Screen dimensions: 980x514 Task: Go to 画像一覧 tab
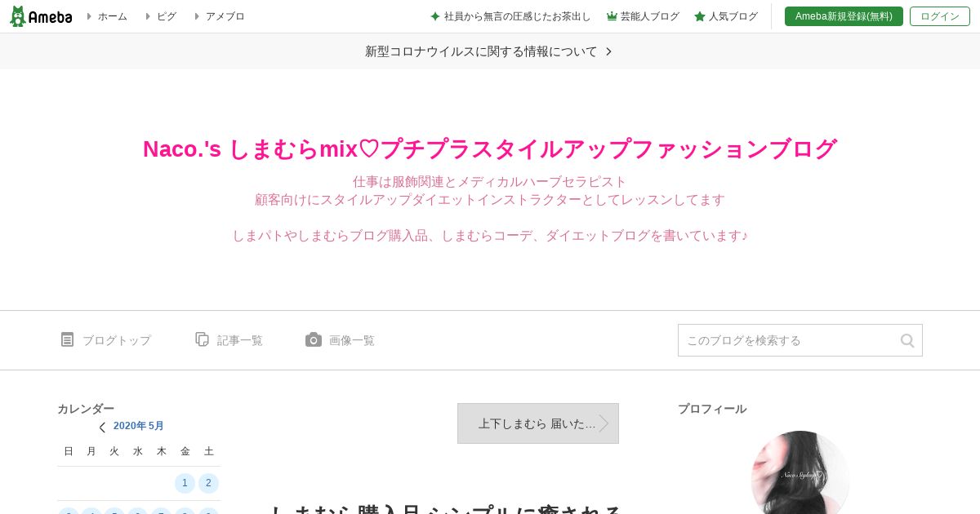[352, 340]
